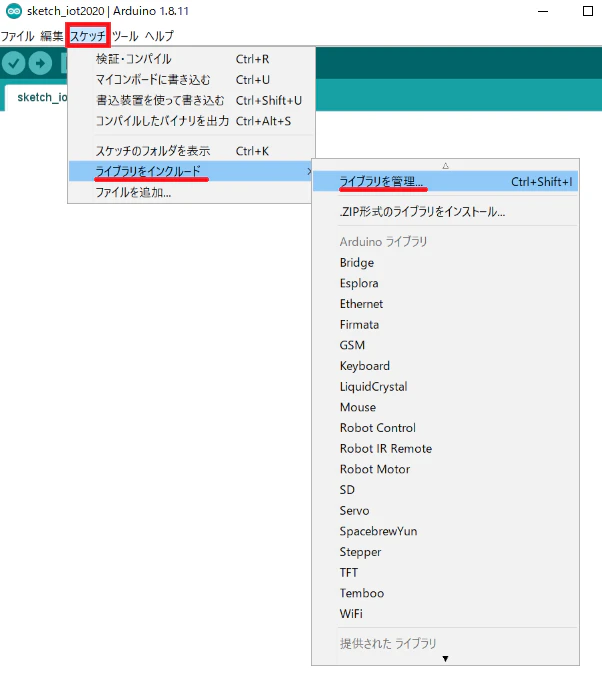This screenshot has width=602, height=673.
Task: Open the ヘルプ menu
Action: coord(159,36)
